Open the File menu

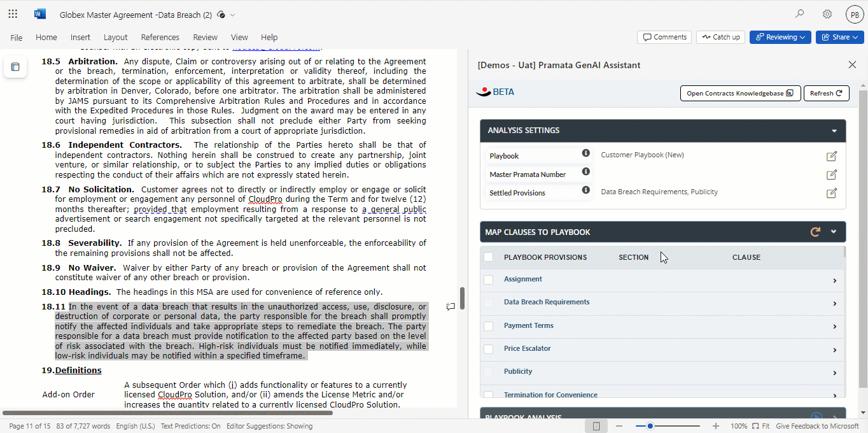pos(17,37)
